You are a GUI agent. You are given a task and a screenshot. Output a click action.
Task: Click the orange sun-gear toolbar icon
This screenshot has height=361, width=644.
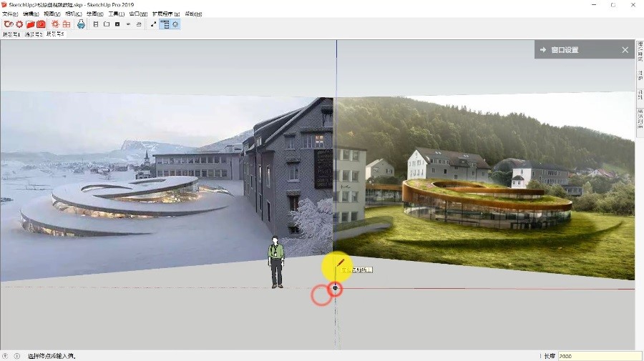(55, 24)
